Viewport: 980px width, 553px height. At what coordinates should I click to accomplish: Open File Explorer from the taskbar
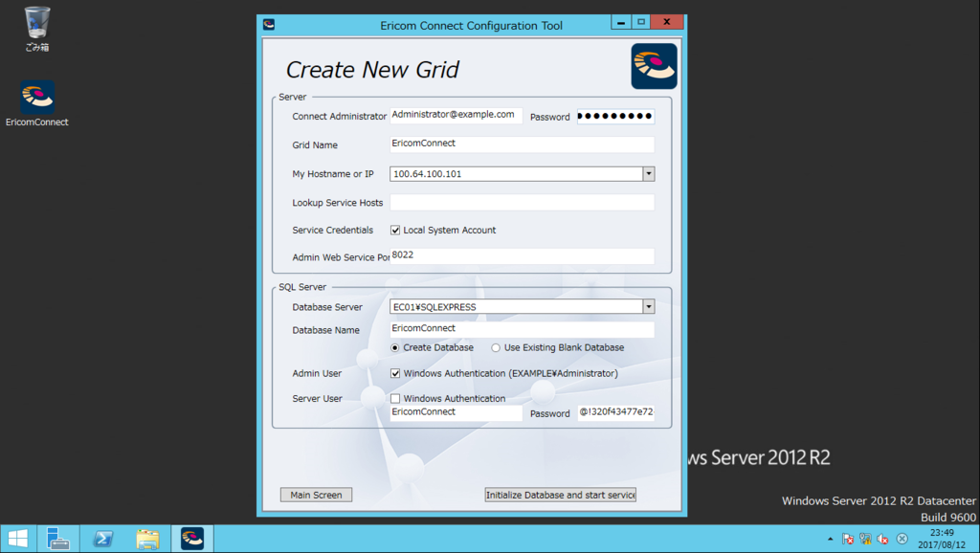point(147,539)
